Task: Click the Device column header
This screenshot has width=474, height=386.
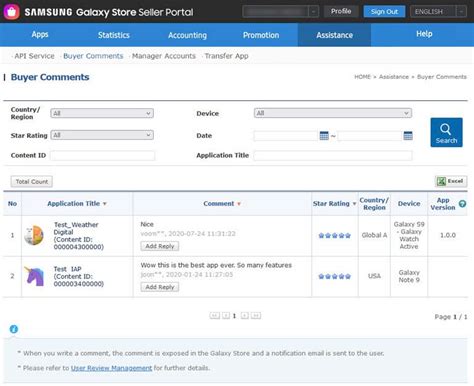Action: (x=409, y=204)
